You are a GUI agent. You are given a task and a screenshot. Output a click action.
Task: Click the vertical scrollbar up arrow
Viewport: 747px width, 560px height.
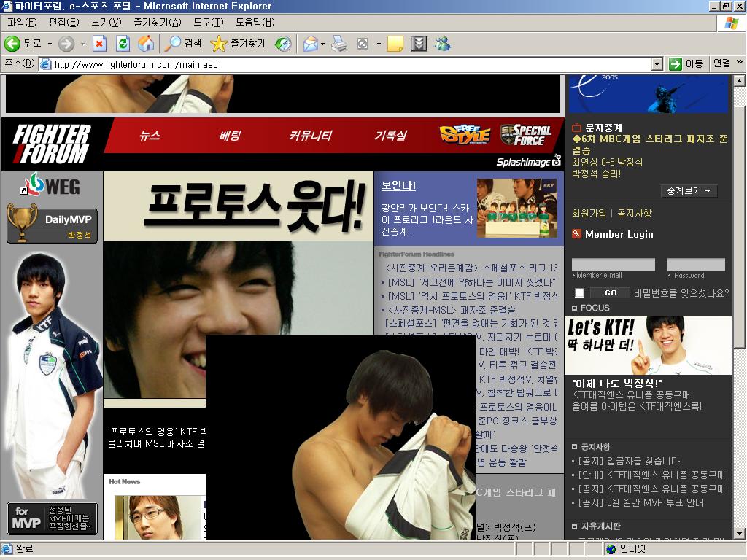[739, 81]
